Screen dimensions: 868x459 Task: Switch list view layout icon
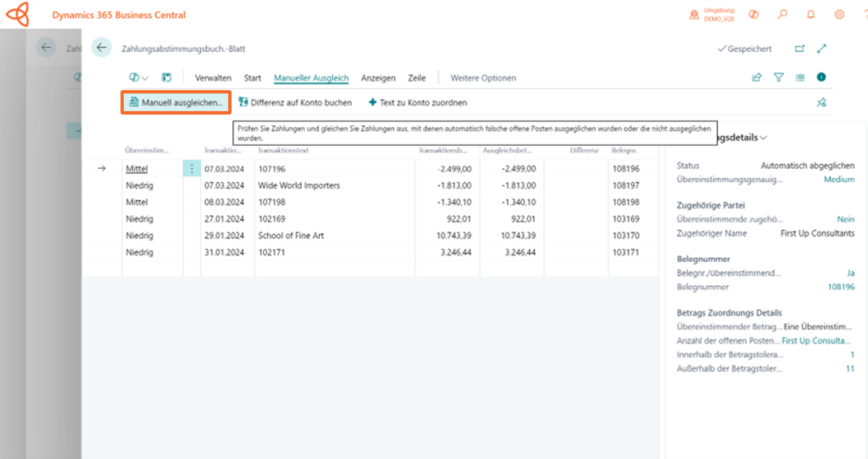[800, 77]
